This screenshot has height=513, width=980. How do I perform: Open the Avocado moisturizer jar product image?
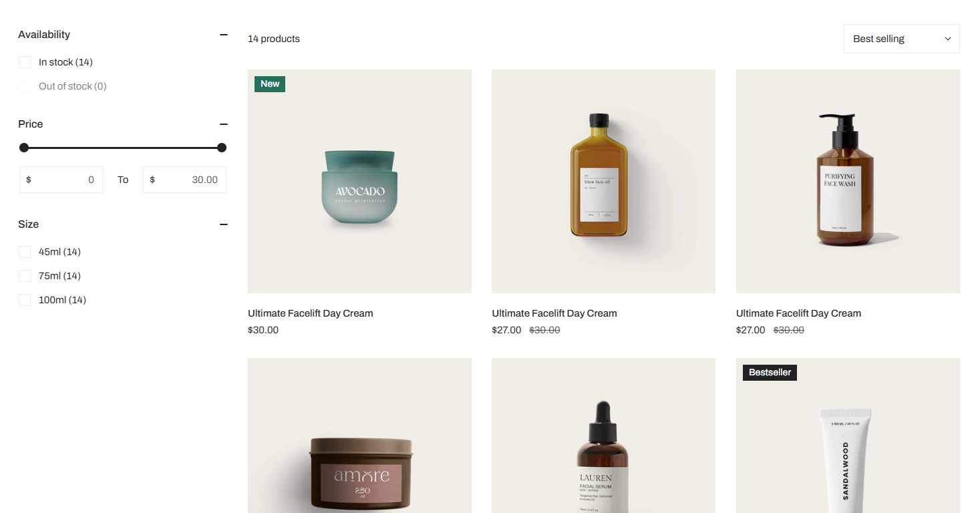click(x=359, y=181)
